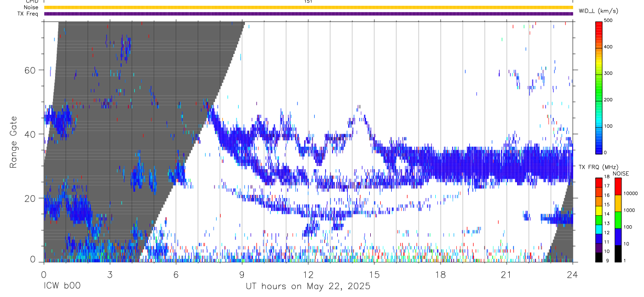Click the 21 tick on UT hours axis
Image resolution: width=644 pixels, height=297 pixels.
pos(507,274)
